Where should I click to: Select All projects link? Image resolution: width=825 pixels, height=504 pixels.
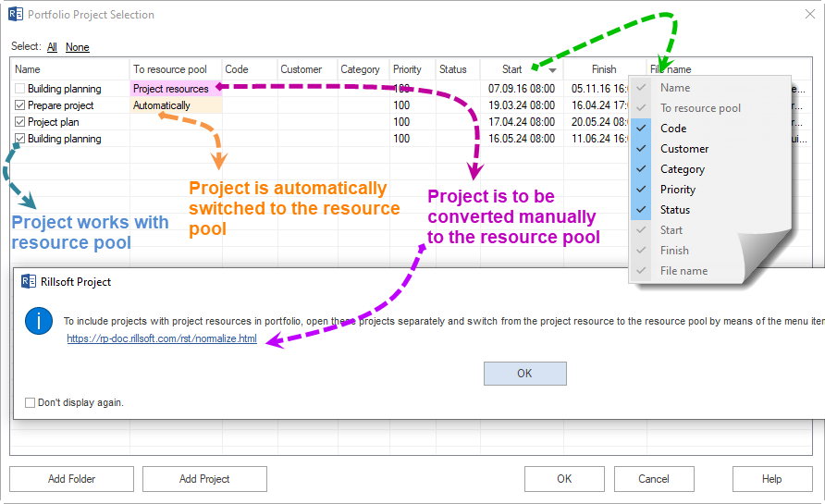[x=52, y=47]
